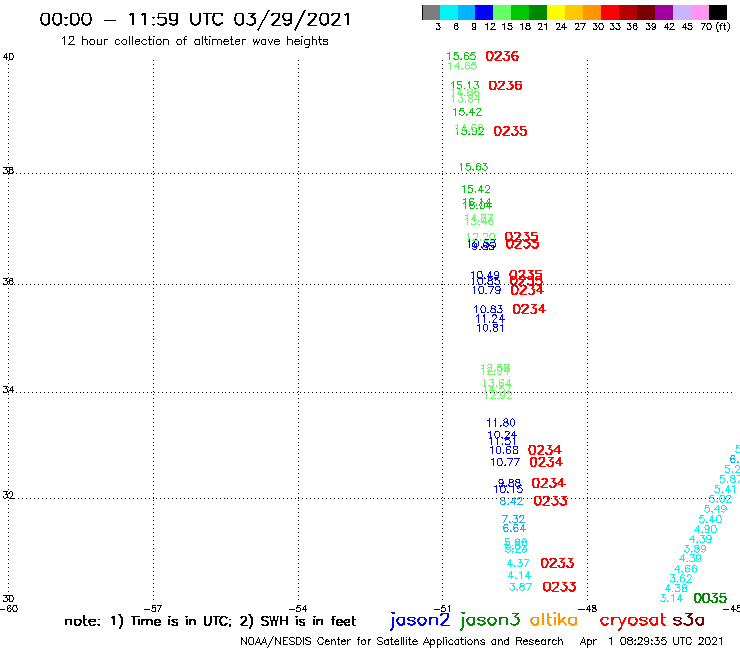The width and height of the screenshot is (740, 650).
Task: Click the 15.65 wave height value
Action: pyautogui.click(x=461, y=56)
